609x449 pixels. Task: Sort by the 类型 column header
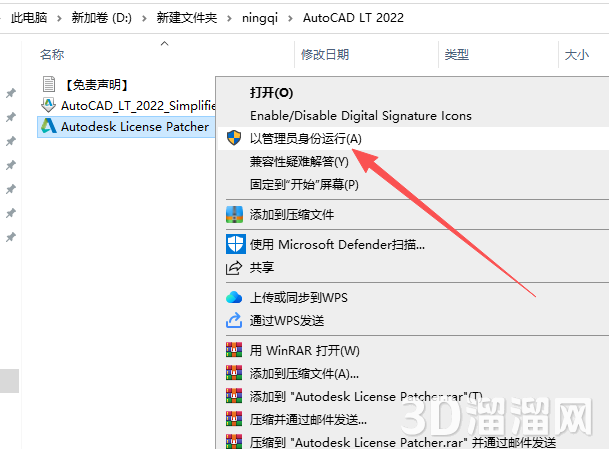[x=457, y=54]
